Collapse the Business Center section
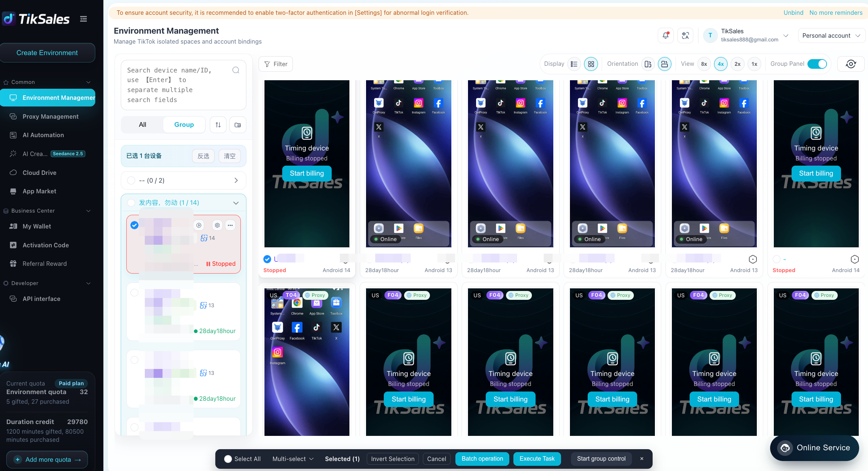 (88, 211)
